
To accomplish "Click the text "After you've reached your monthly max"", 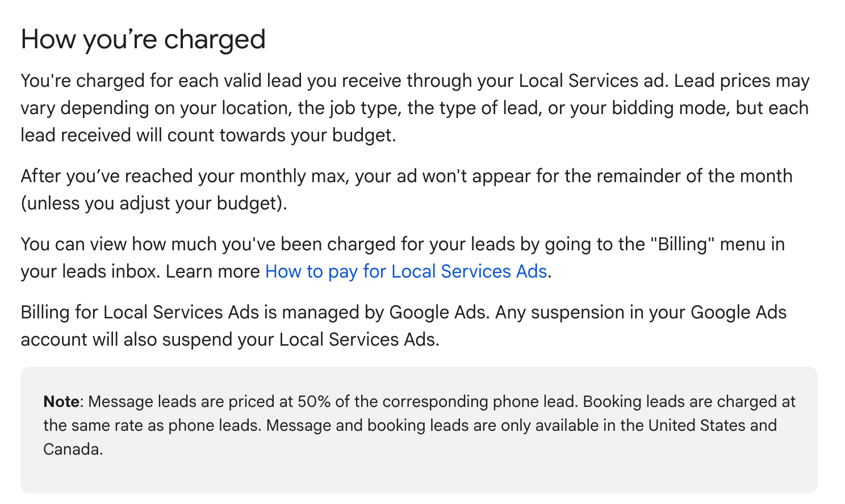I will coord(183,176).
